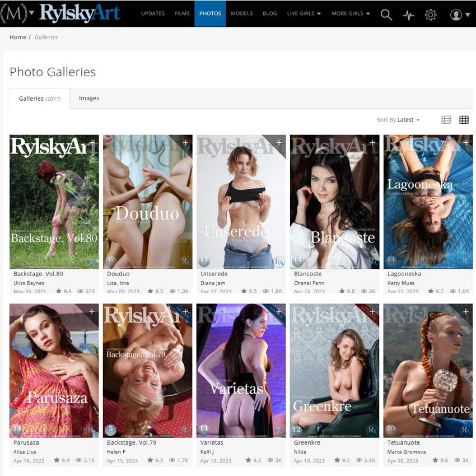Open the Douduo title link below cover
The image size is (476, 476).
coord(118,273)
